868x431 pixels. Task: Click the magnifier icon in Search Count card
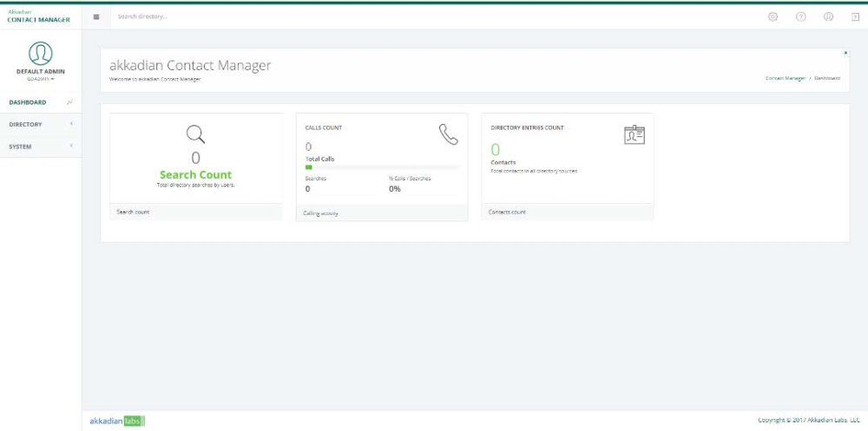click(x=195, y=134)
